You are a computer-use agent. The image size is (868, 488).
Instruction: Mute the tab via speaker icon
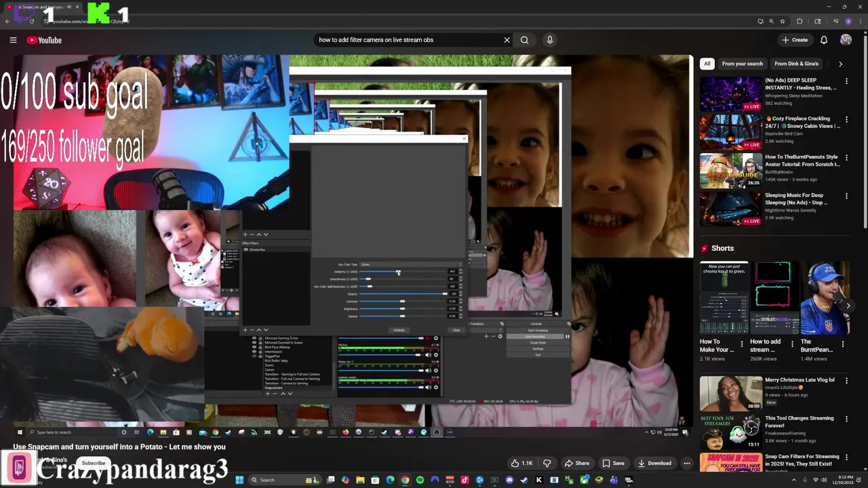tap(68, 7)
